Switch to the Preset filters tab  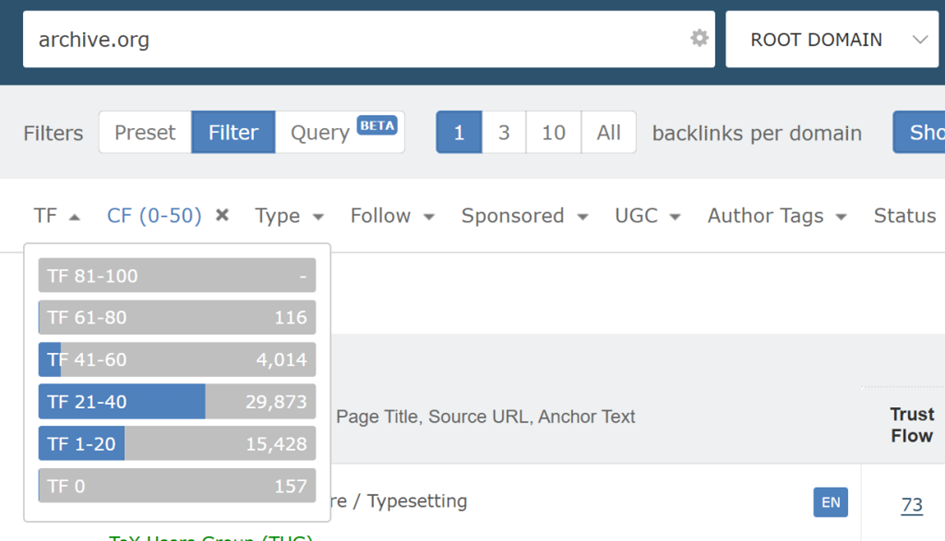pyautogui.click(x=145, y=133)
